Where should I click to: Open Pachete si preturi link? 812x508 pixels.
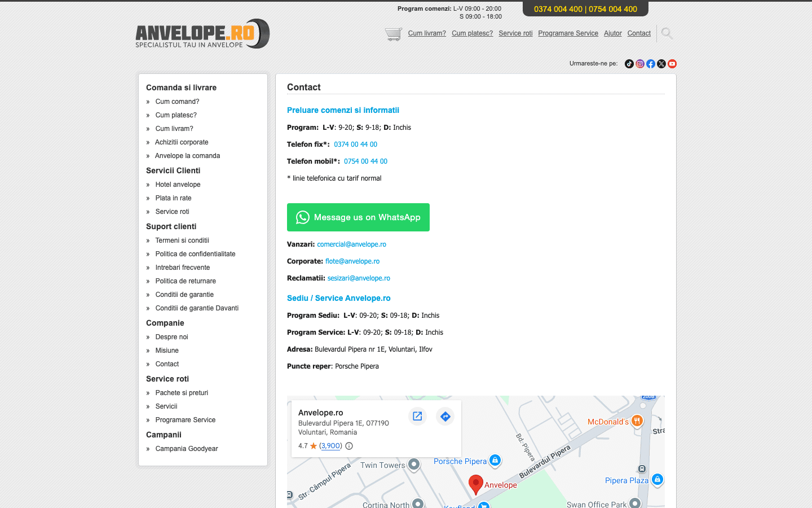click(182, 393)
